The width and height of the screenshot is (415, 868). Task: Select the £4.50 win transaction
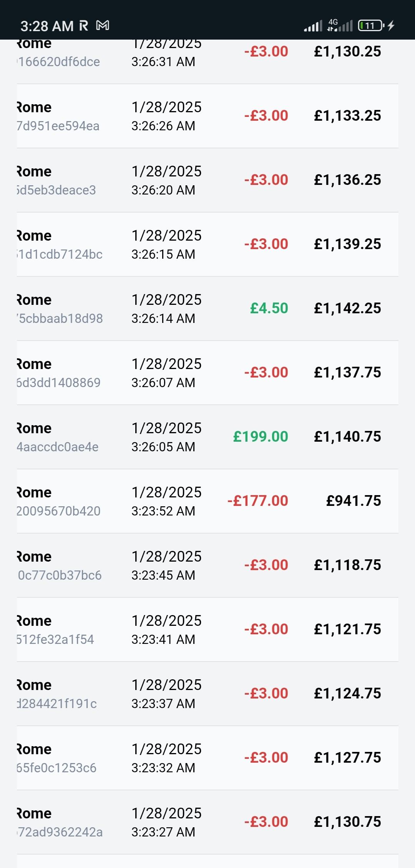pos(269,308)
